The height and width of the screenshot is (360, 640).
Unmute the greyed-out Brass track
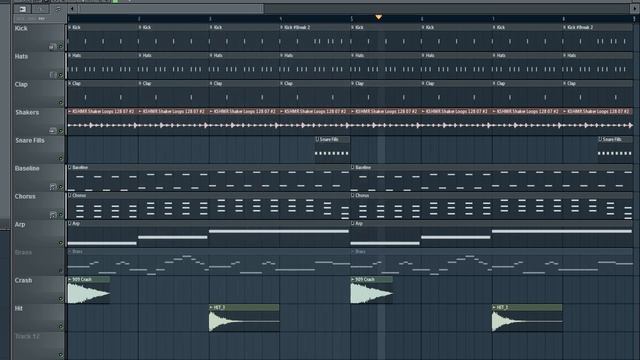[61, 271]
